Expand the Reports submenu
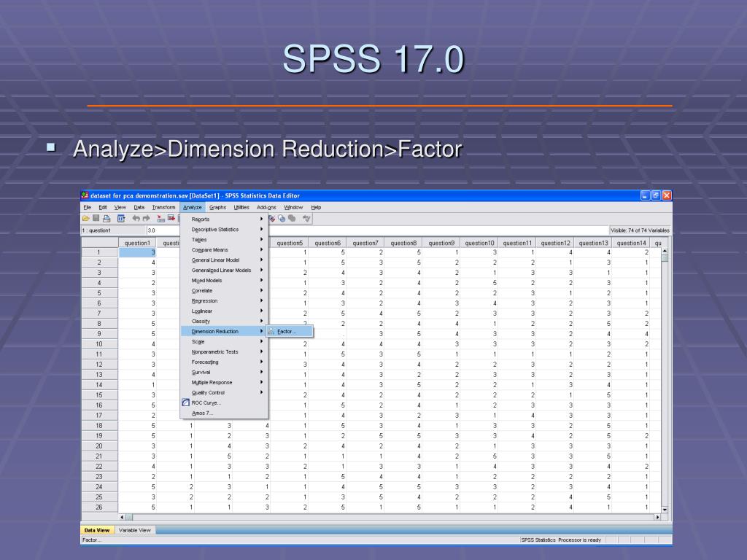Screen dimensions: 747x560 coord(224,219)
